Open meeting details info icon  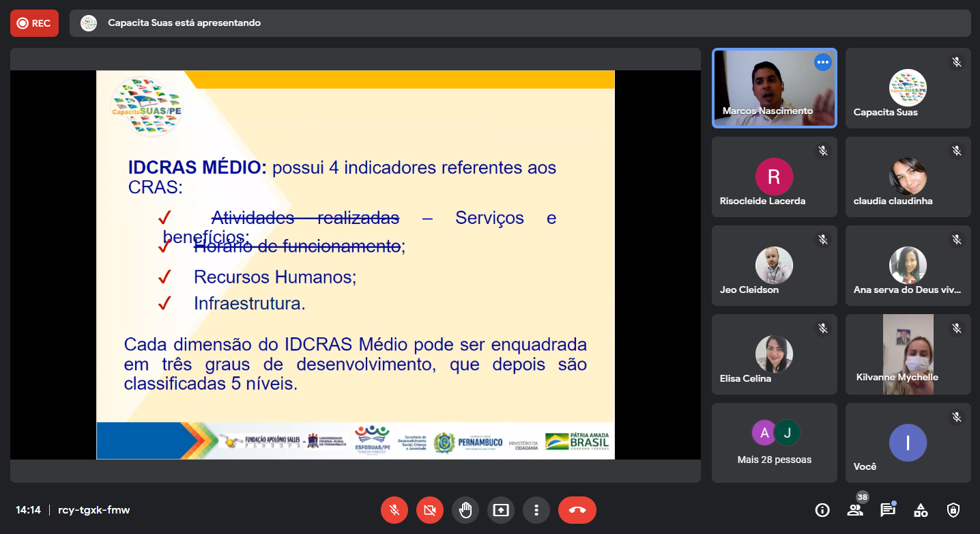pyautogui.click(x=822, y=510)
